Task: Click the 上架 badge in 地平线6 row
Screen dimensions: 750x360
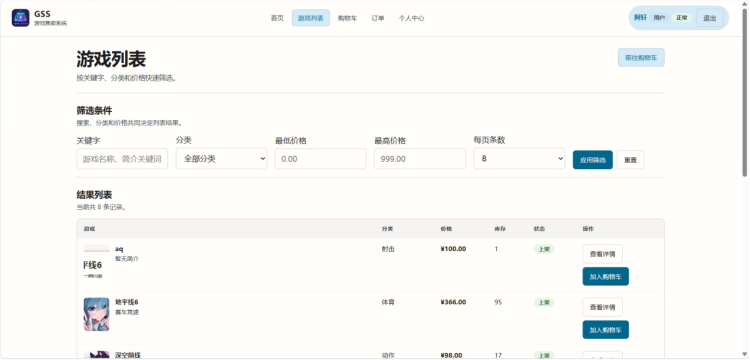Action: click(x=544, y=302)
